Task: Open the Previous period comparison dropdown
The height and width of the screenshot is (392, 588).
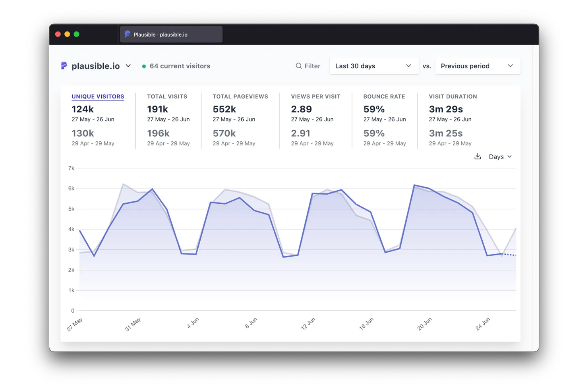Action: coord(478,66)
